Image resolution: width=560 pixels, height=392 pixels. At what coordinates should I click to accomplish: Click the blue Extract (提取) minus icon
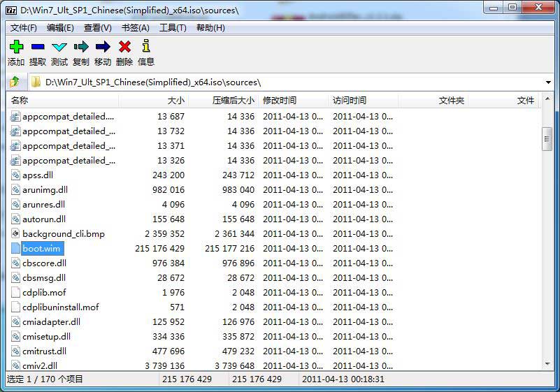38,47
